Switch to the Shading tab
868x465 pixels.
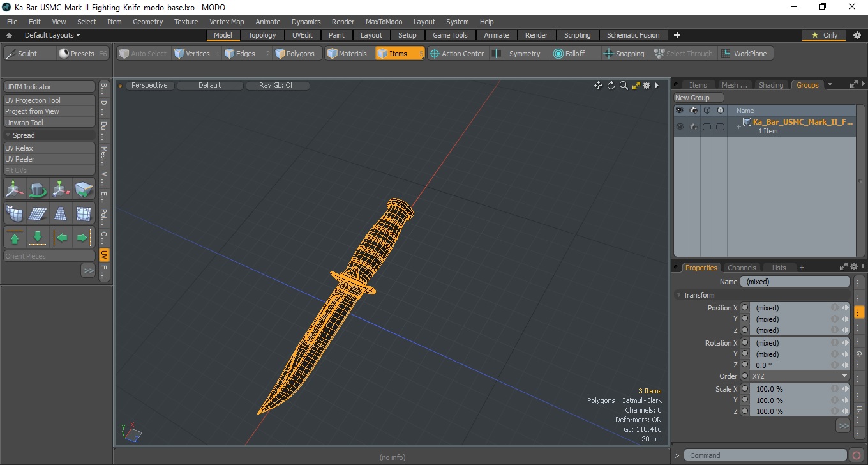(x=771, y=85)
